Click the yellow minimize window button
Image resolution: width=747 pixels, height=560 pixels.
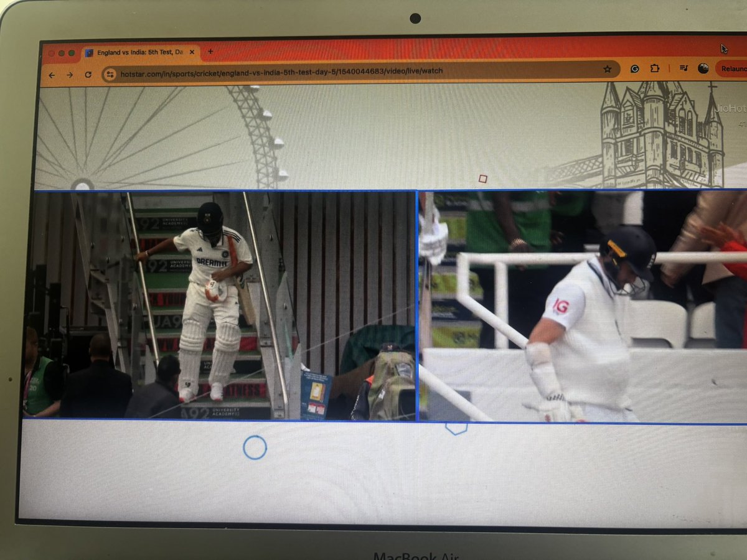[62, 54]
